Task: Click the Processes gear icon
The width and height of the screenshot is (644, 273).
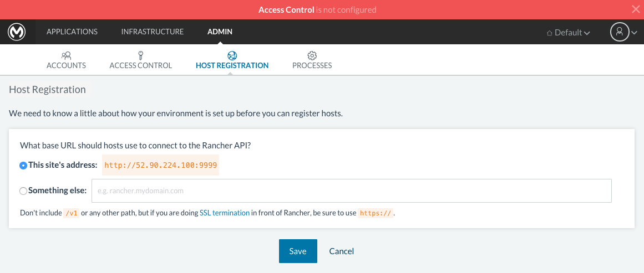Action: click(312, 55)
